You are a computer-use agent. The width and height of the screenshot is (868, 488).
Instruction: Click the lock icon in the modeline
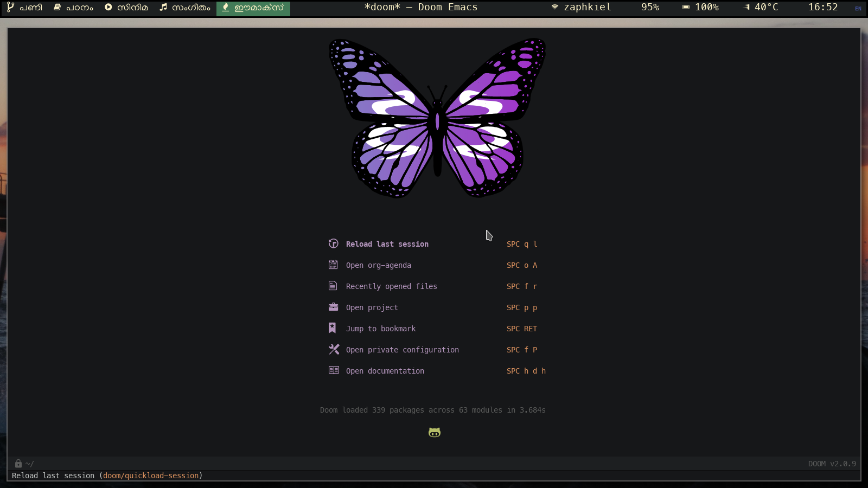(18, 464)
